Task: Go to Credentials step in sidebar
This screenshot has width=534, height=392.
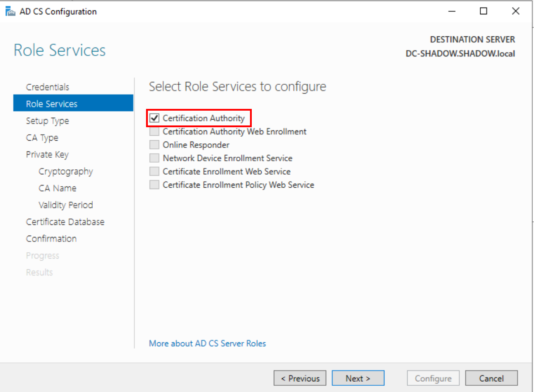Action: [47, 87]
